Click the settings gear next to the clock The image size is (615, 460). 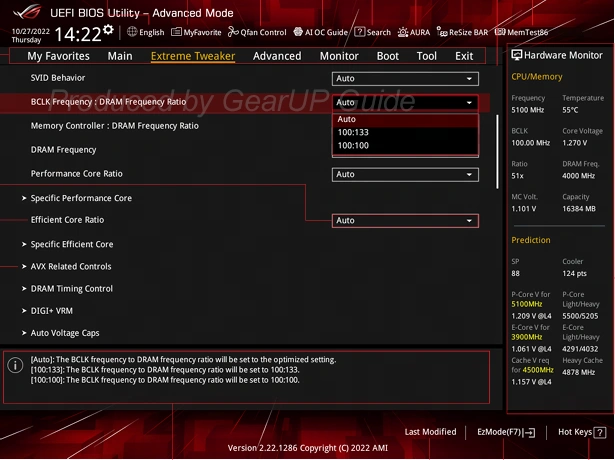(108, 29)
